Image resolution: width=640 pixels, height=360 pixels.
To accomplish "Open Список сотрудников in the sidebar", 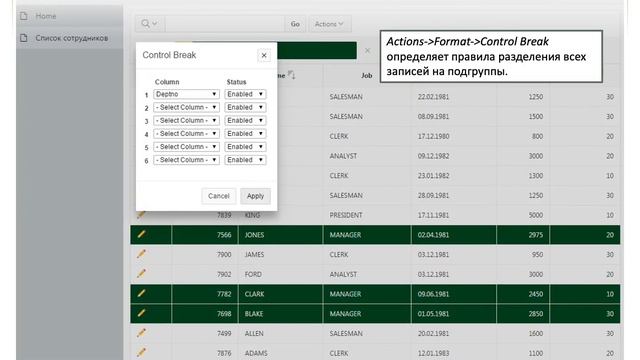I will [71, 38].
